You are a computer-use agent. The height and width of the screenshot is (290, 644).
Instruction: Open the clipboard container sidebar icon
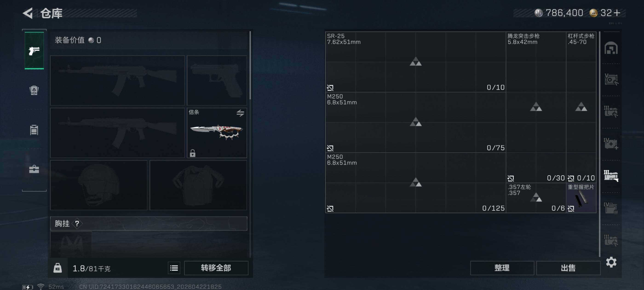[34, 130]
